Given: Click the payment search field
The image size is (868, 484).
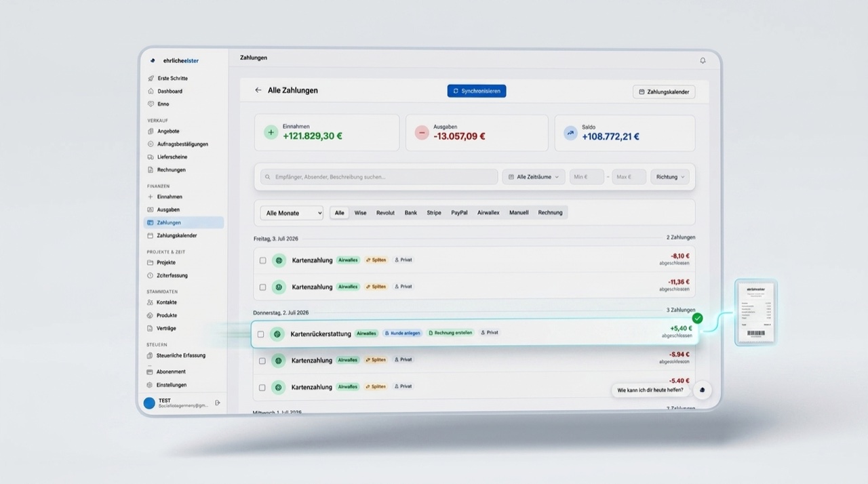Looking at the screenshot, I should click(379, 177).
